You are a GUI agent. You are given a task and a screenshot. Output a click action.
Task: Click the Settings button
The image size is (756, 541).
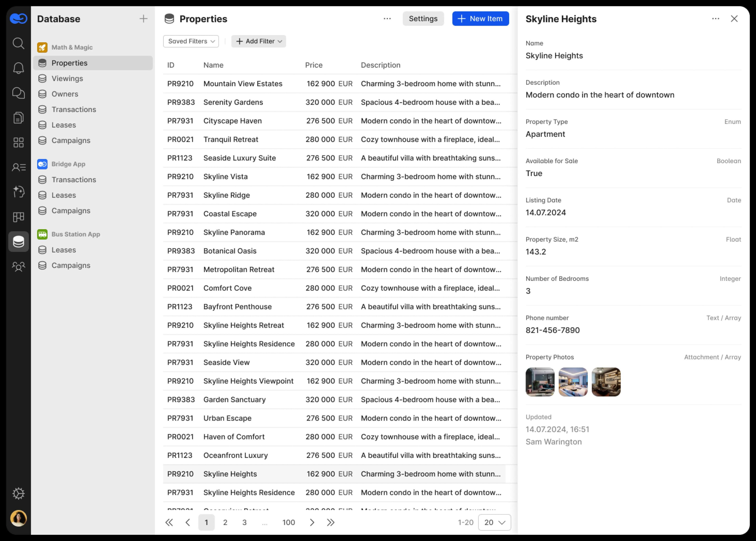[x=423, y=19]
